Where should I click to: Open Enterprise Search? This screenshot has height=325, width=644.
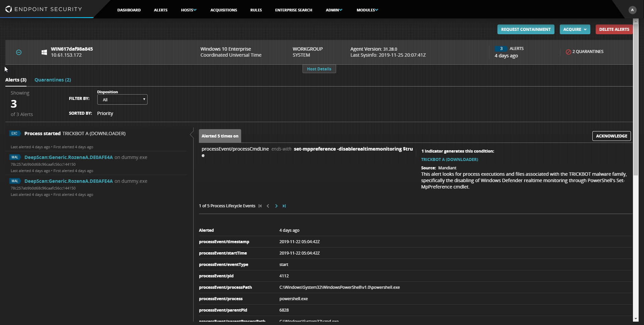pyautogui.click(x=293, y=10)
